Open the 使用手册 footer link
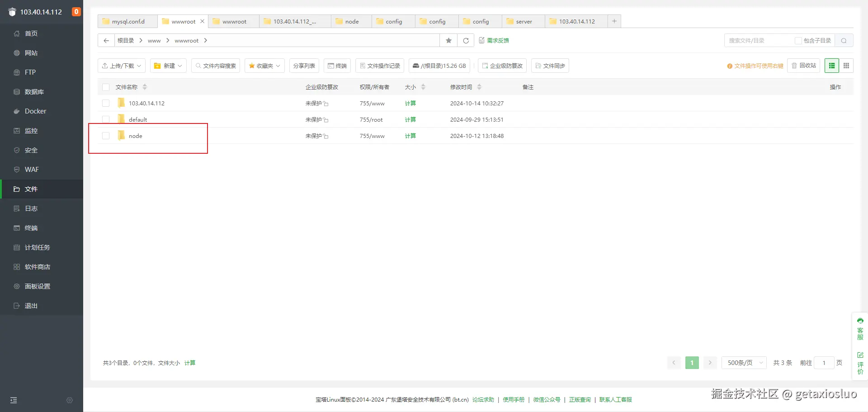The height and width of the screenshot is (412, 868). pos(514,400)
